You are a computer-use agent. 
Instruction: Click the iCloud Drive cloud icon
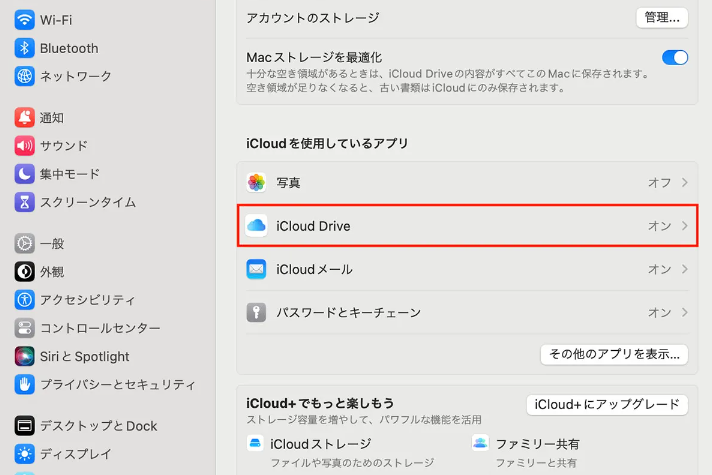[x=257, y=226]
